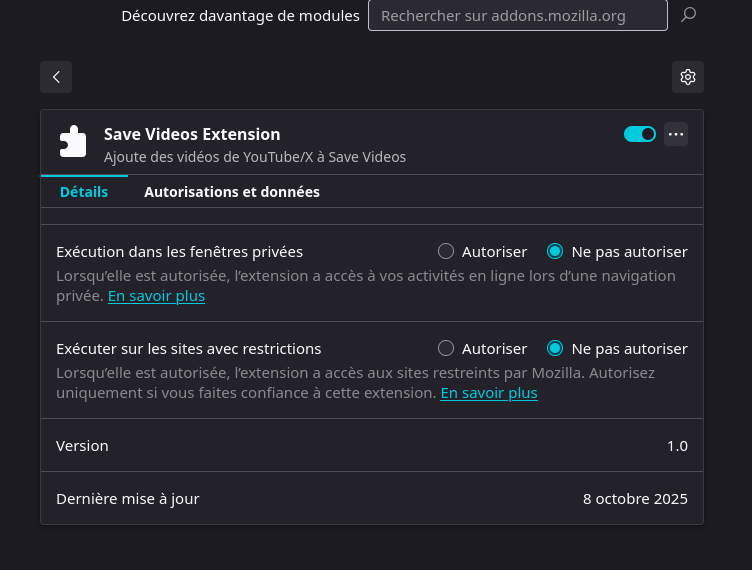Click the puzzle piece extension icon
Screen dimensions: 752x570
tap(73, 142)
